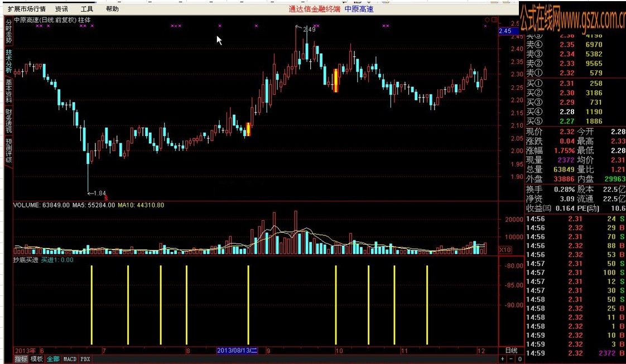The height and width of the screenshot is (364, 626).
Task: Click the 总量 63849 value
Action: 564,170
